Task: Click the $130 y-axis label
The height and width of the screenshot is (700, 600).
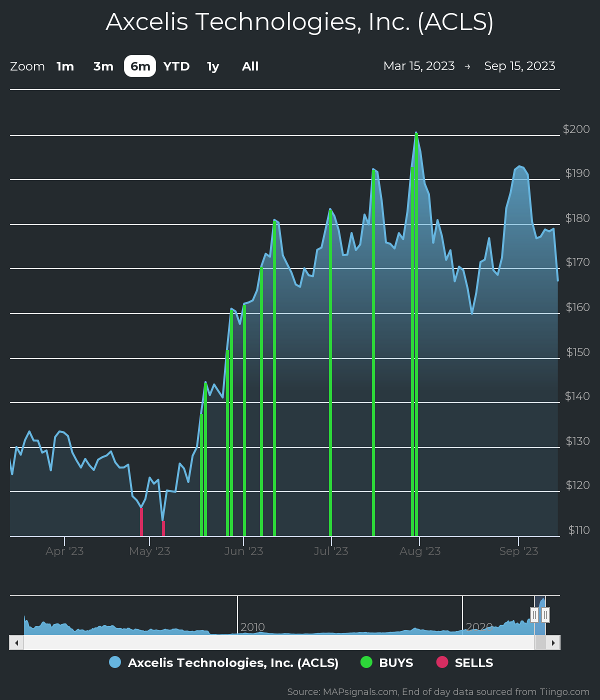Action: 577,441
